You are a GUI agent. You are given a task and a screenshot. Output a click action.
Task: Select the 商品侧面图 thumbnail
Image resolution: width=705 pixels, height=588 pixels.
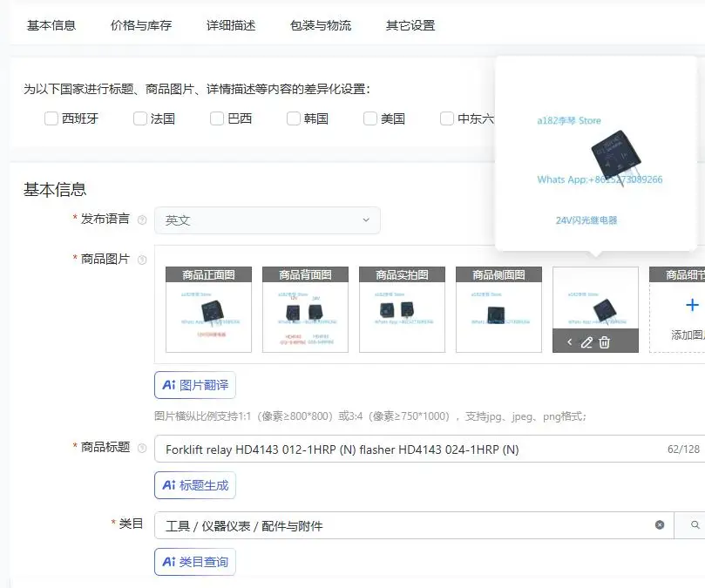(x=498, y=310)
